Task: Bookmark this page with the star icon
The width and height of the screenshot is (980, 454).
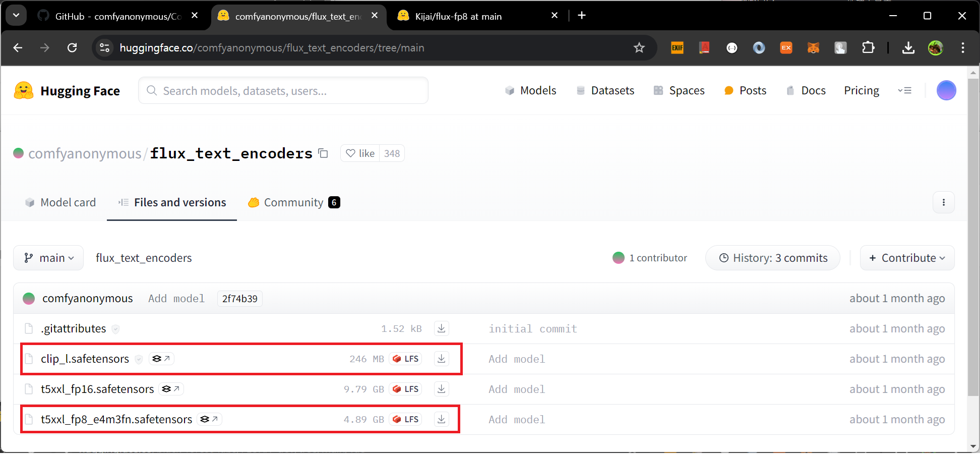Action: pos(639,48)
